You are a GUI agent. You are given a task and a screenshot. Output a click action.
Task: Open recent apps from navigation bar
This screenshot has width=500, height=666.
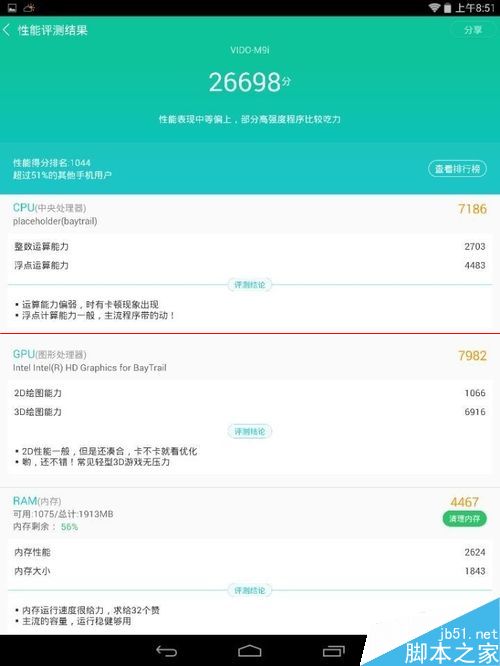[334, 651]
